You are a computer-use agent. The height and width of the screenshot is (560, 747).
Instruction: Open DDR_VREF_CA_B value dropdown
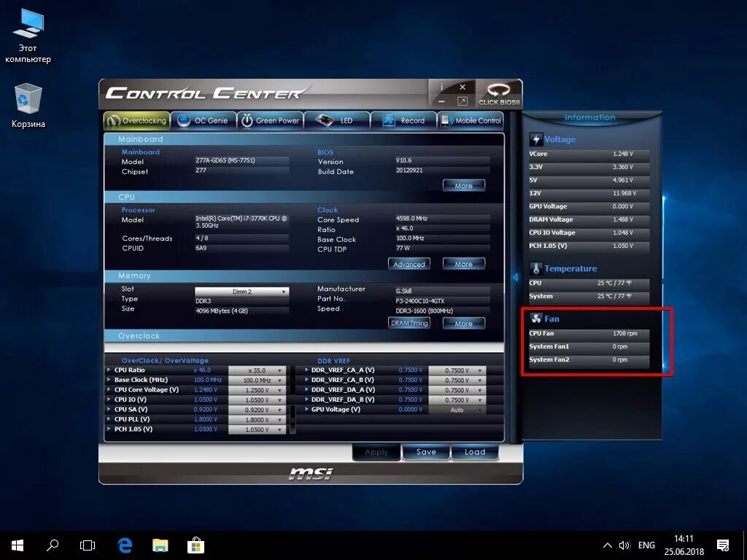pyautogui.click(x=457, y=380)
